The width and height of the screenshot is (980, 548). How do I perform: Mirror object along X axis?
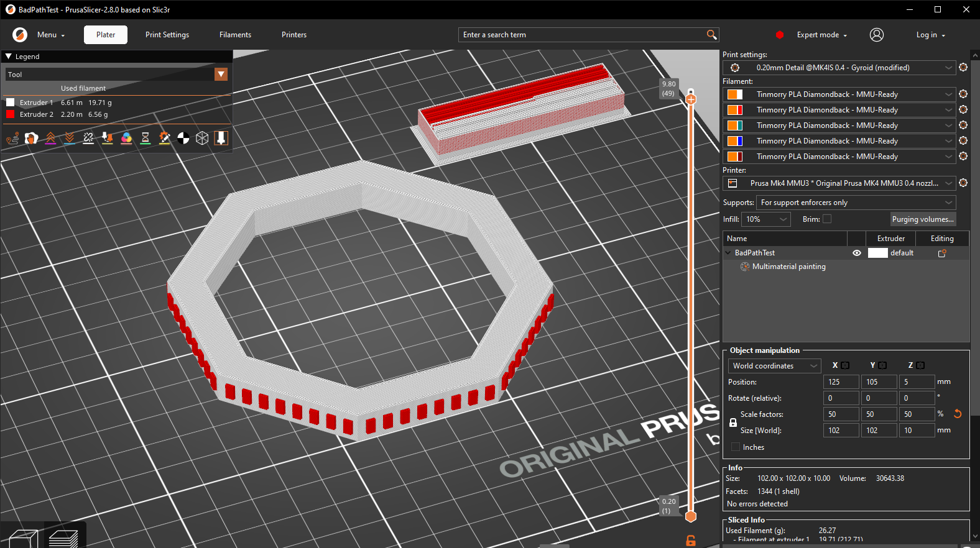pyautogui.click(x=845, y=365)
